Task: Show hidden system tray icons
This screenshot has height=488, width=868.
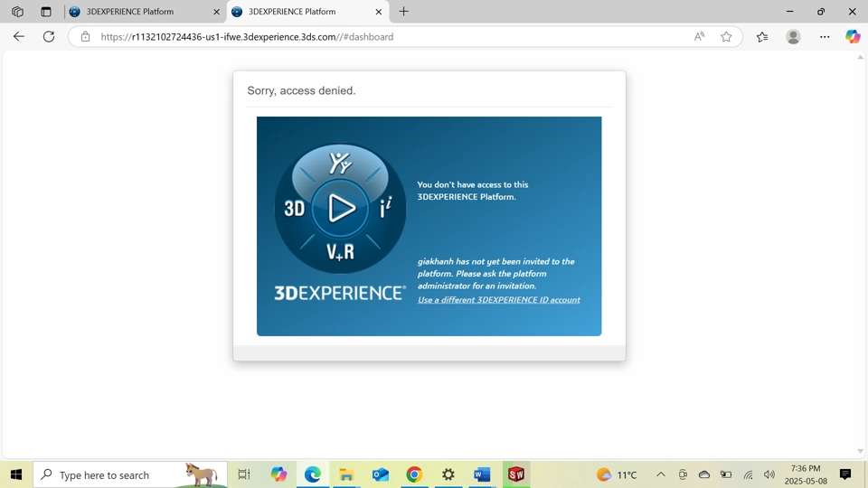Action: pyautogui.click(x=660, y=474)
